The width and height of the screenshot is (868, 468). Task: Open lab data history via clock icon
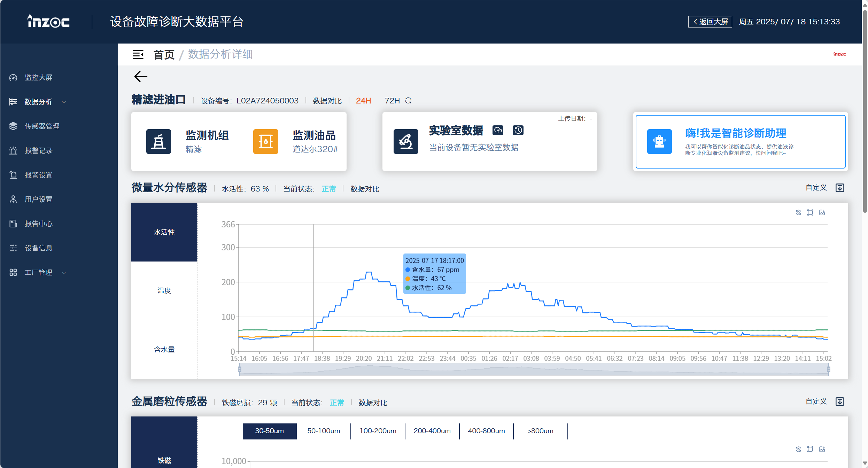(x=518, y=130)
